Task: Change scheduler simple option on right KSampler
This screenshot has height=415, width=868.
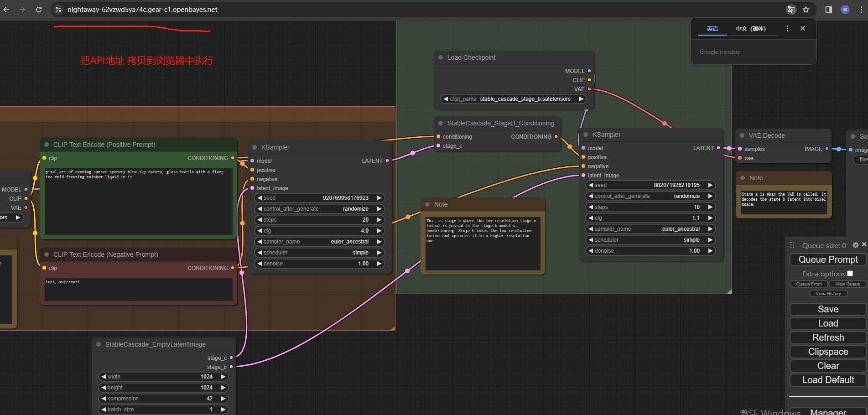Action: pos(650,240)
